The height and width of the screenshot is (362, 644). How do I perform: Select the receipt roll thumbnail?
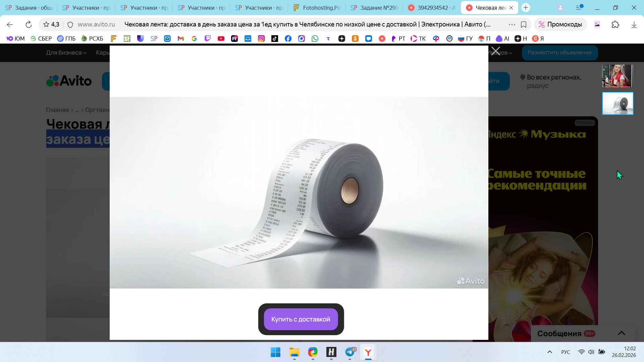(x=617, y=104)
